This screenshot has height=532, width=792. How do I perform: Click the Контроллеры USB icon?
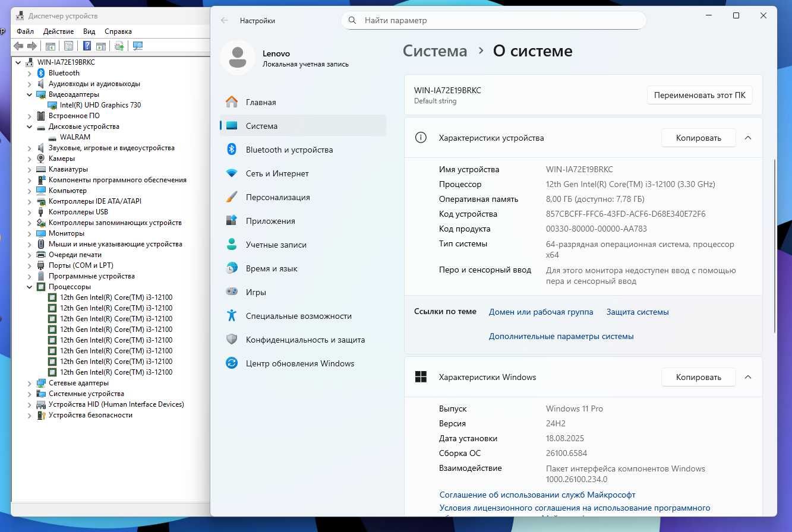coord(41,212)
